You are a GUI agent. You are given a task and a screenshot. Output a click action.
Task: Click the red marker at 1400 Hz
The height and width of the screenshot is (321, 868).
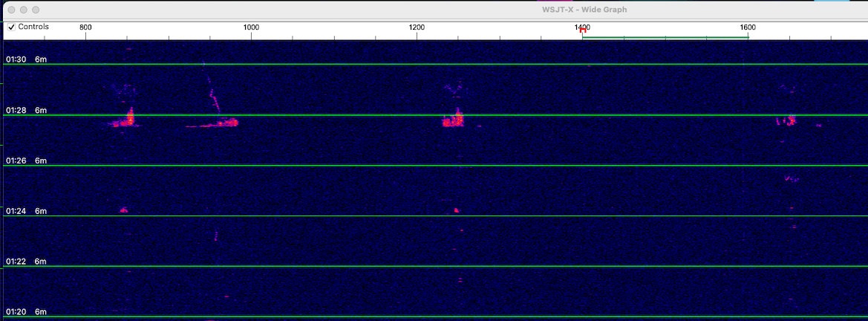click(x=582, y=32)
